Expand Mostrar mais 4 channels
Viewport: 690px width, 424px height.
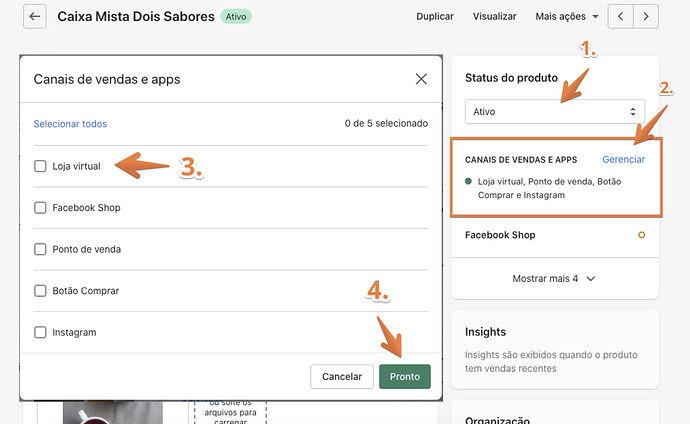pos(554,279)
